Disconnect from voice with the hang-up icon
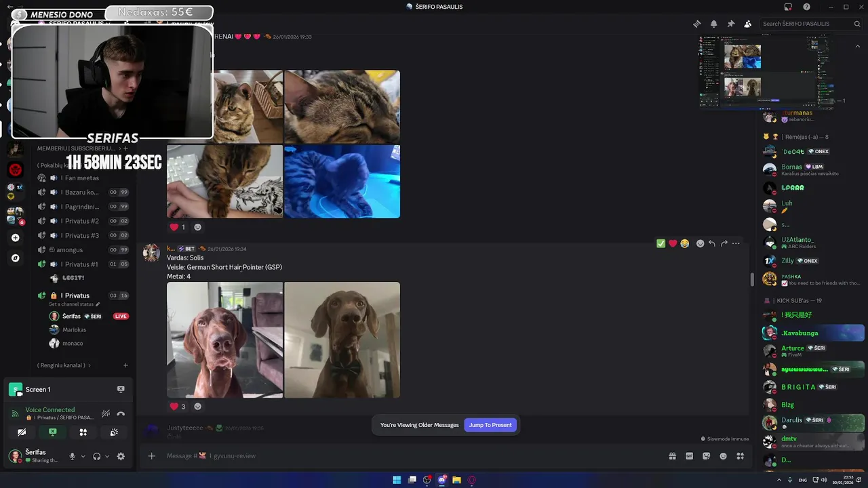Image resolution: width=868 pixels, height=488 pixels. [121, 413]
